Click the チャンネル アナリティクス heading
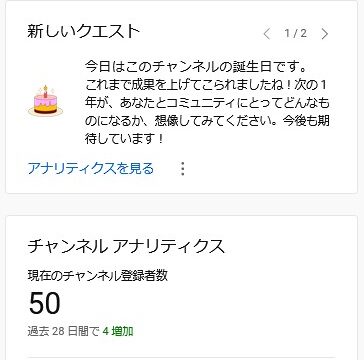The height and width of the screenshot is (360, 364). pyautogui.click(x=126, y=246)
